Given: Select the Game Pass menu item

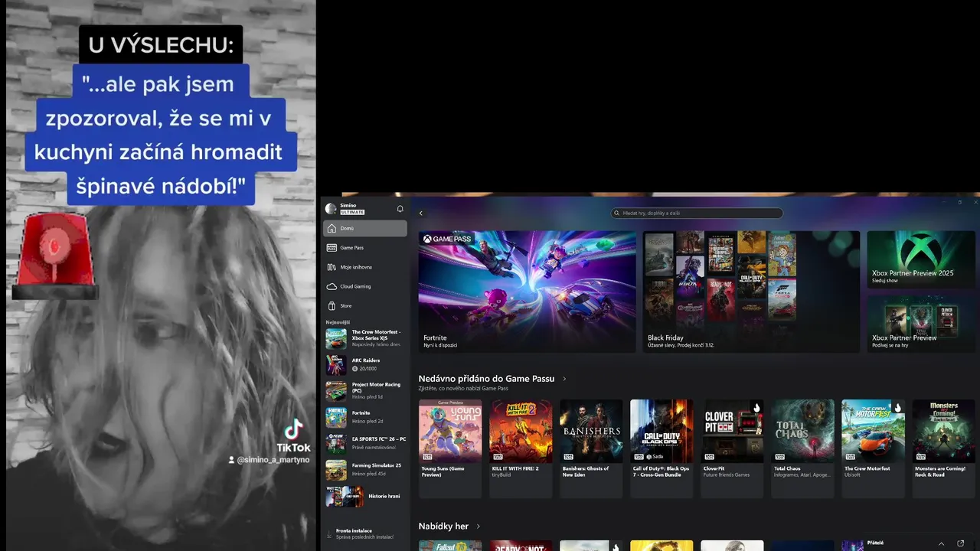Looking at the screenshot, I should pyautogui.click(x=365, y=247).
